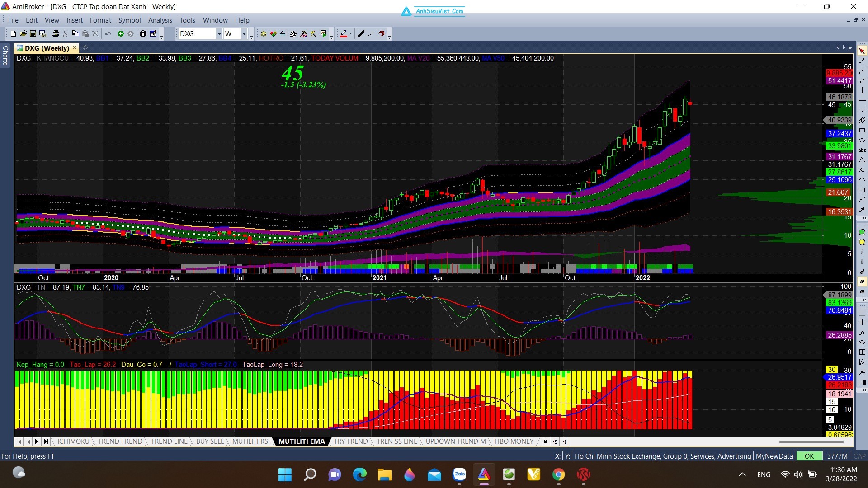Select the text 'abc' drawing tool
Image resolution: width=868 pixels, height=488 pixels.
(862, 150)
